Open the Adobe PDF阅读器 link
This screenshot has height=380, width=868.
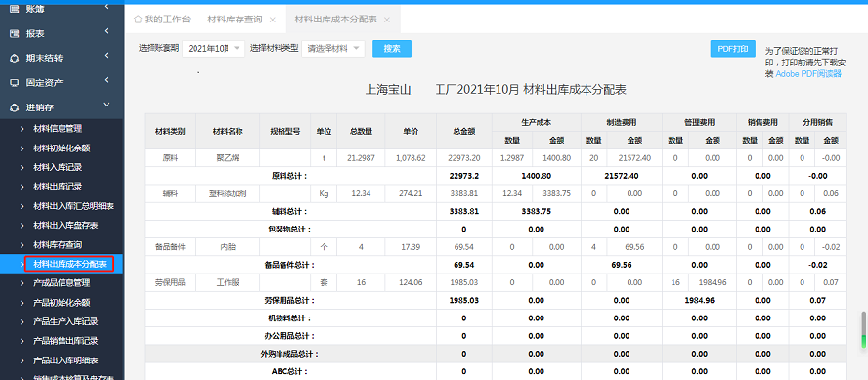click(x=808, y=74)
